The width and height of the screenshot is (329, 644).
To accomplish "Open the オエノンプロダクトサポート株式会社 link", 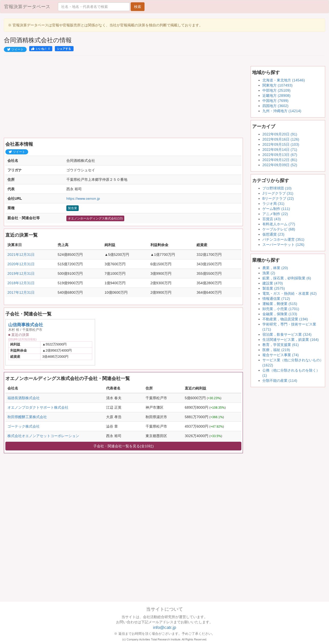I will pos(38,407).
